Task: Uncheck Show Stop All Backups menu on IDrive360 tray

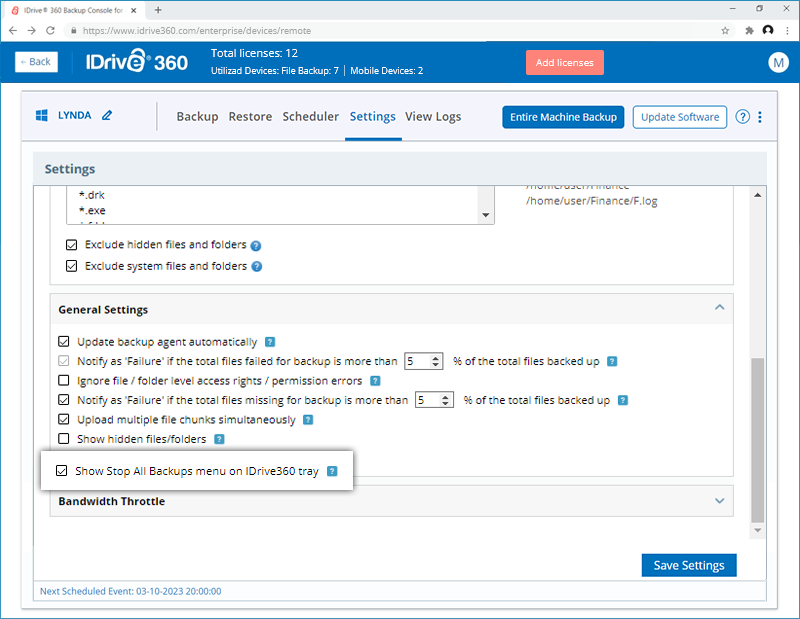Action: 61,471
